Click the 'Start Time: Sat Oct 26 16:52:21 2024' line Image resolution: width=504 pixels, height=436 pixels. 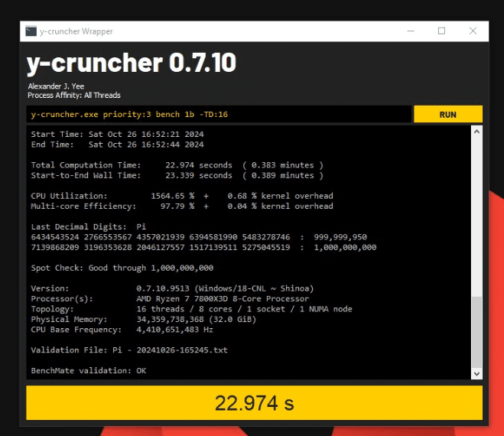117,134
